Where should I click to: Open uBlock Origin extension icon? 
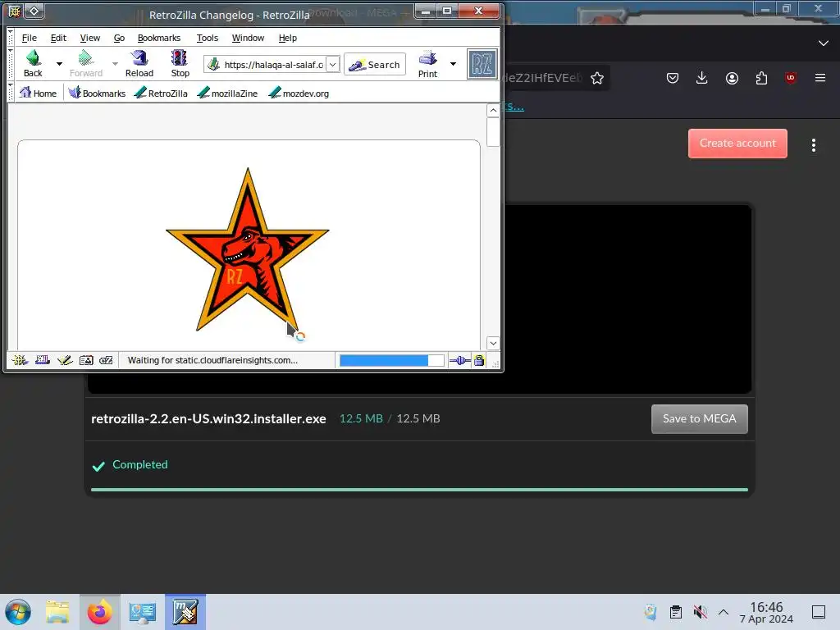791,78
